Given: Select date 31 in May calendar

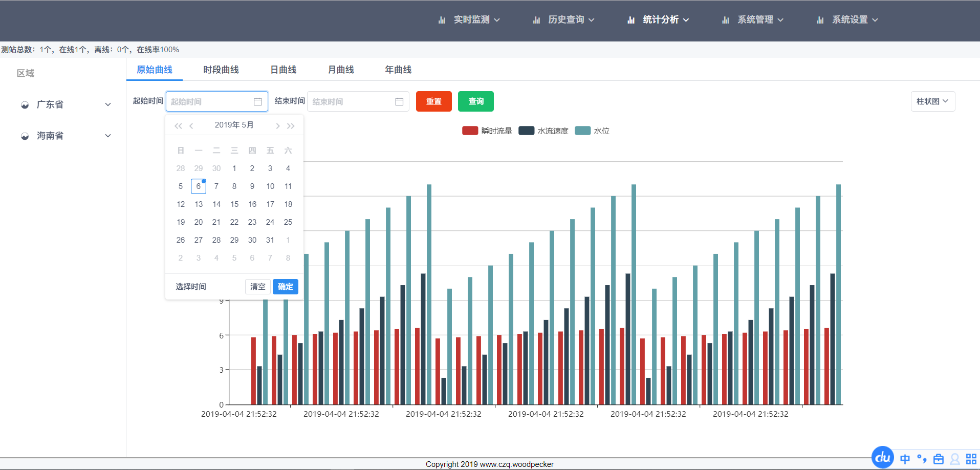Looking at the screenshot, I should click(x=270, y=240).
